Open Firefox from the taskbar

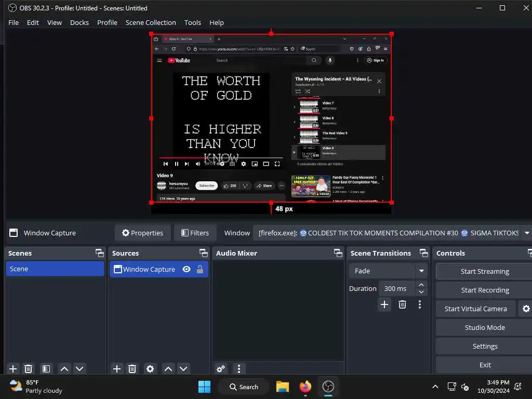click(x=305, y=387)
